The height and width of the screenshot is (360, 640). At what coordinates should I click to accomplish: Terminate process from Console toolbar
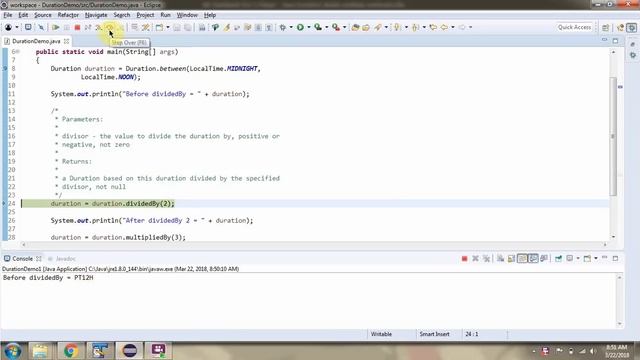[464, 258]
